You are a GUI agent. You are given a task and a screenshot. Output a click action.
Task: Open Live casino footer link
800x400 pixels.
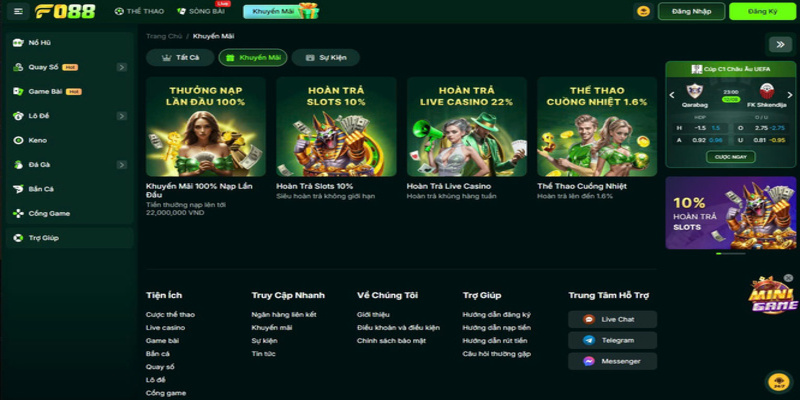point(165,328)
